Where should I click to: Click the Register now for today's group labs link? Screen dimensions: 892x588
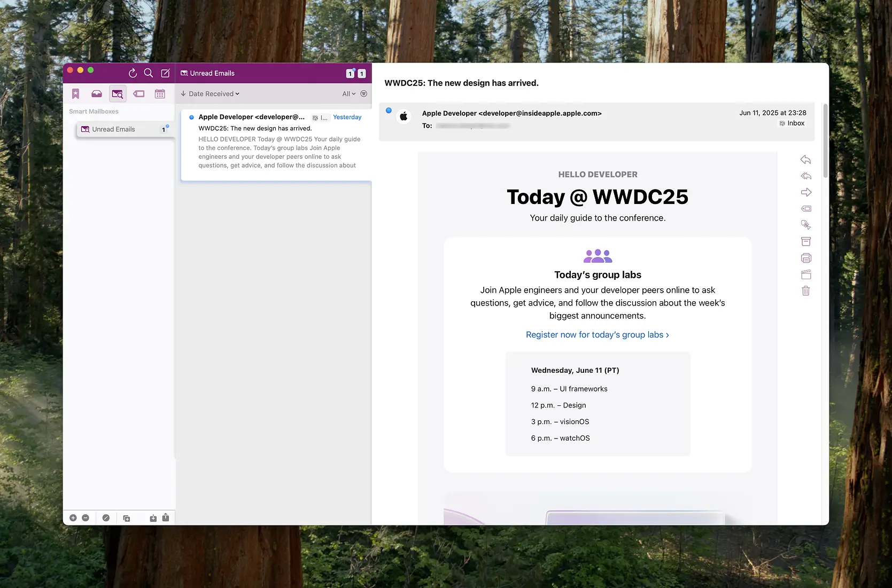[x=597, y=334]
